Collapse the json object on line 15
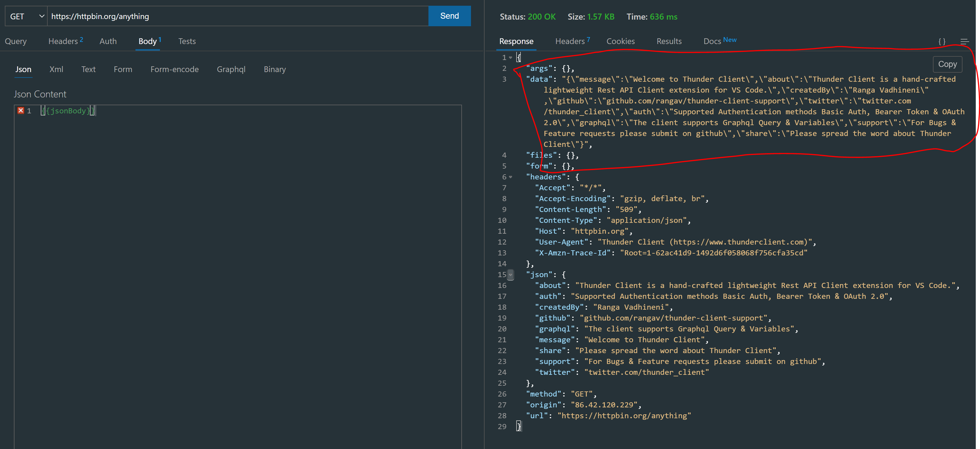Image resolution: width=980 pixels, height=449 pixels. [x=511, y=274]
